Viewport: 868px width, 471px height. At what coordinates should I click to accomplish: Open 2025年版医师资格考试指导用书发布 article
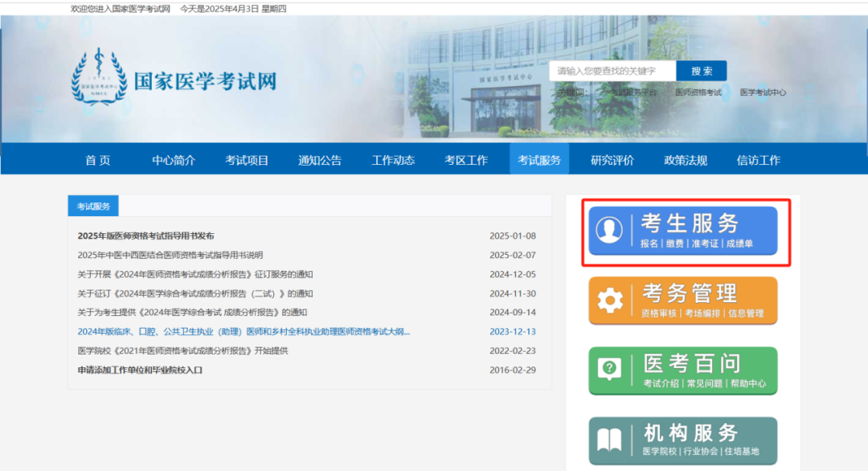tap(145, 235)
